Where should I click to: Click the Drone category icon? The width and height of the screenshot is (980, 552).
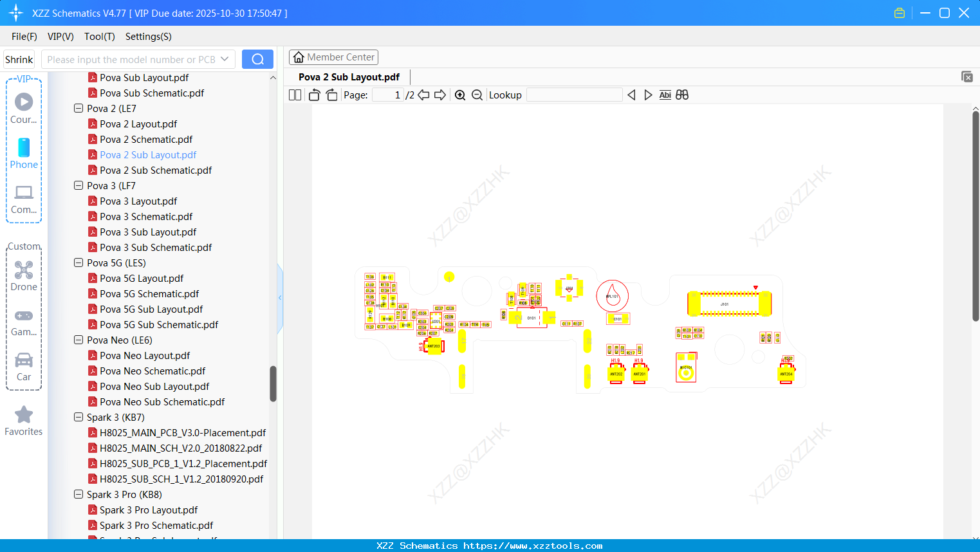[x=23, y=270]
